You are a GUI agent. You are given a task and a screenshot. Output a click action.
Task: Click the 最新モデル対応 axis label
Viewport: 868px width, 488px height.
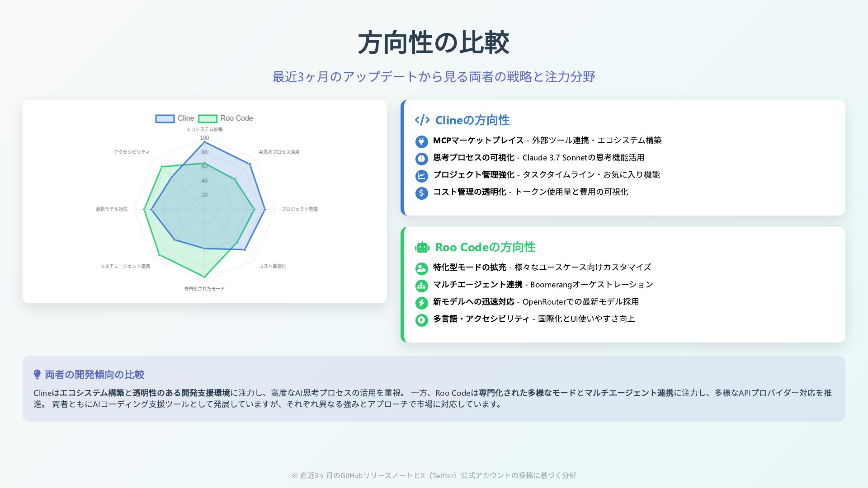(x=112, y=209)
